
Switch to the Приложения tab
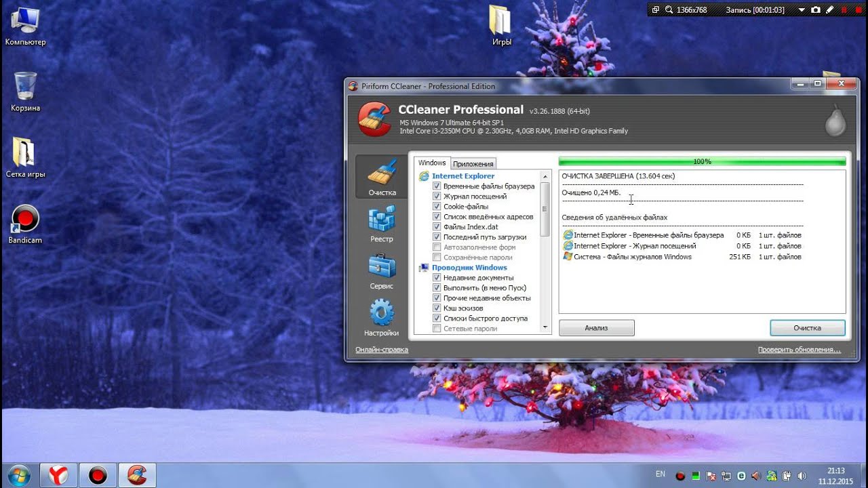click(473, 163)
